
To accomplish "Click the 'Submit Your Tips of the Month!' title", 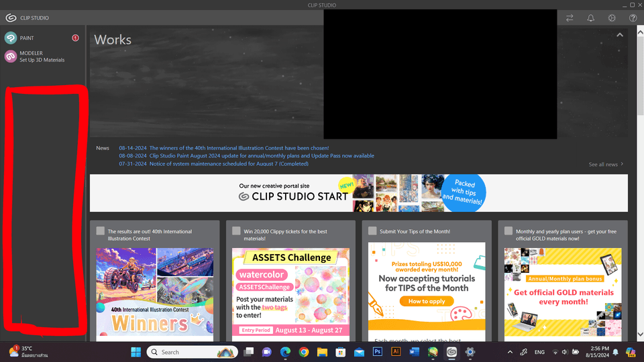I will click(415, 231).
